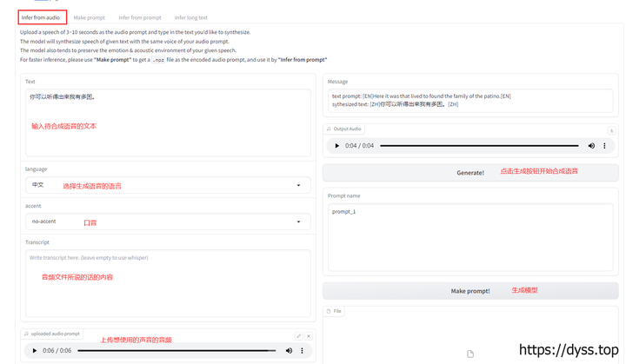The image size is (626, 364).
Task: Edit the uploaded audio prompt
Action: click(x=298, y=336)
